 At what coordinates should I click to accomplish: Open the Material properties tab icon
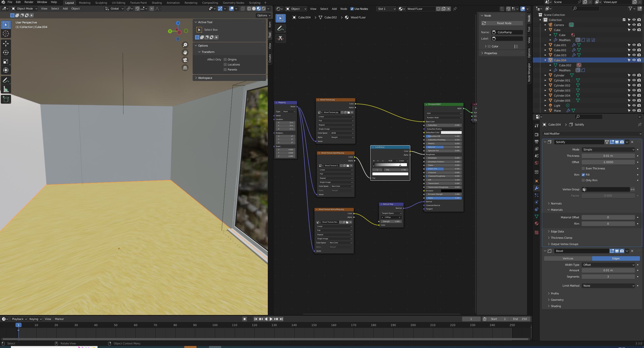pos(537,223)
